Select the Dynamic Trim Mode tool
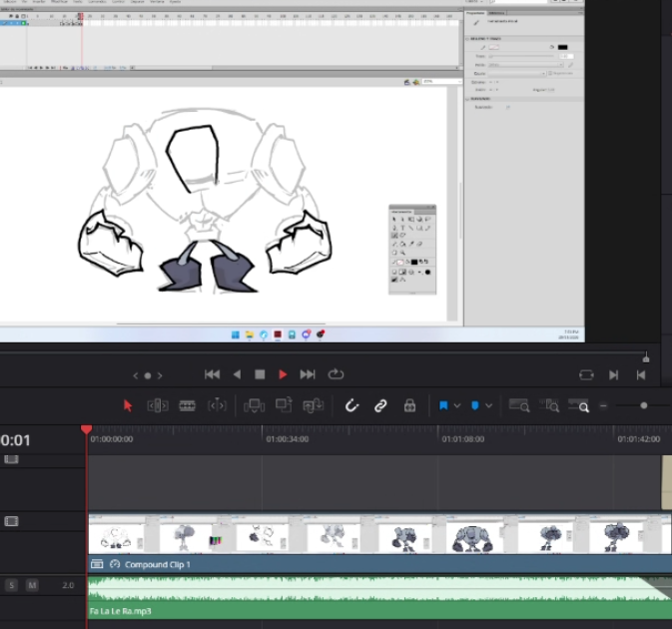Image resolution: width=672 pixels, height=629 pixels. pos(217,405)
